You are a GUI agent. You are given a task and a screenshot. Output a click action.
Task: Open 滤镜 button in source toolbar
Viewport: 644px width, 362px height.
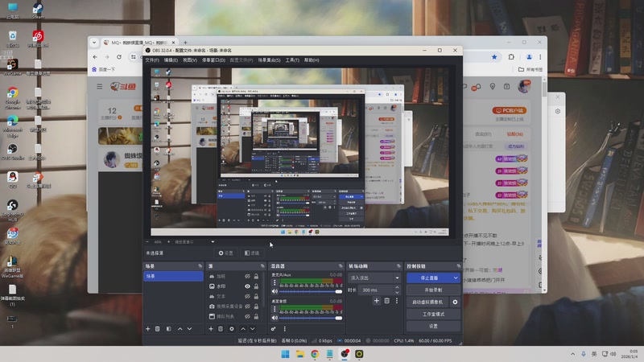pyautogui.click(x=252, y=253)
